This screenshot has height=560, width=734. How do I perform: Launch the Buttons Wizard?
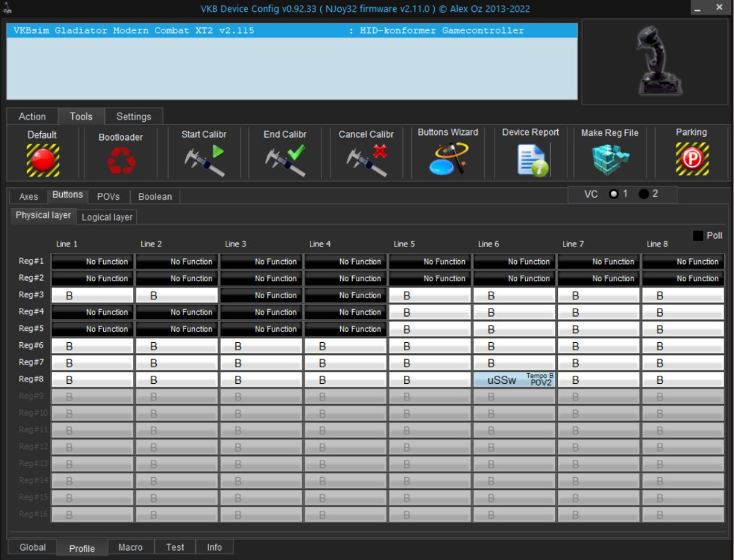coord(448,159)
